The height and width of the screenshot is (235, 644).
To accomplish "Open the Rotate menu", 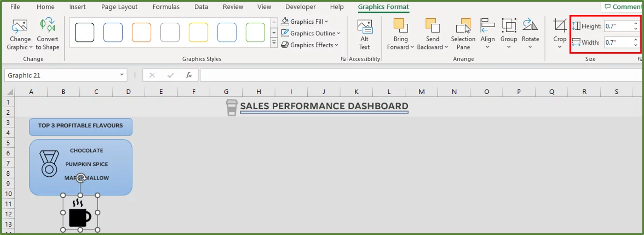I will [531, 35].
